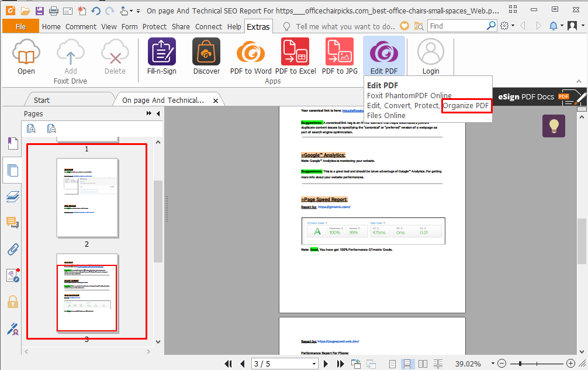Click the Tell me what you want to do box
Image resolution: width=588 pixels, height=370 pixels.
(345, 27)
